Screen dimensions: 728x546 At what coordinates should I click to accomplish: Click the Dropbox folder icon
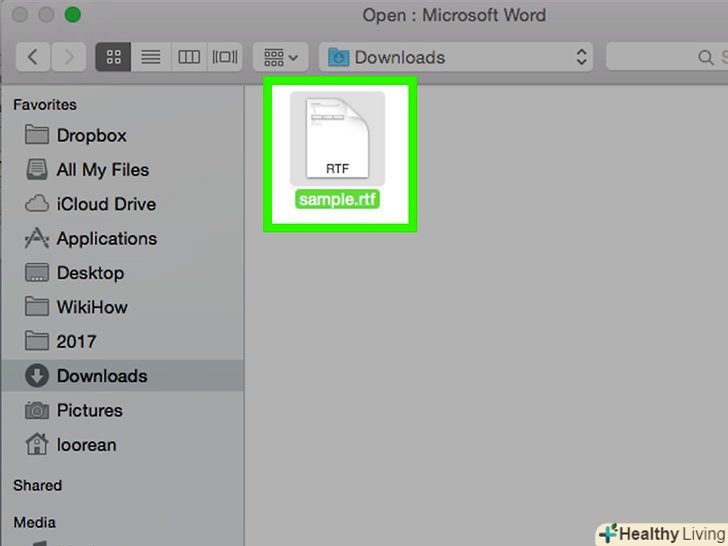click(x=37, y=135)
